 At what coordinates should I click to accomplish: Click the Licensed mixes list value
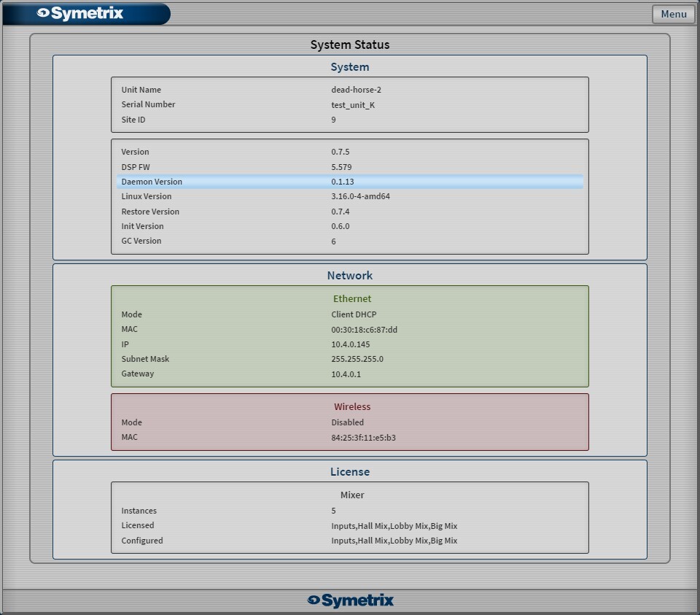point(394,526)
